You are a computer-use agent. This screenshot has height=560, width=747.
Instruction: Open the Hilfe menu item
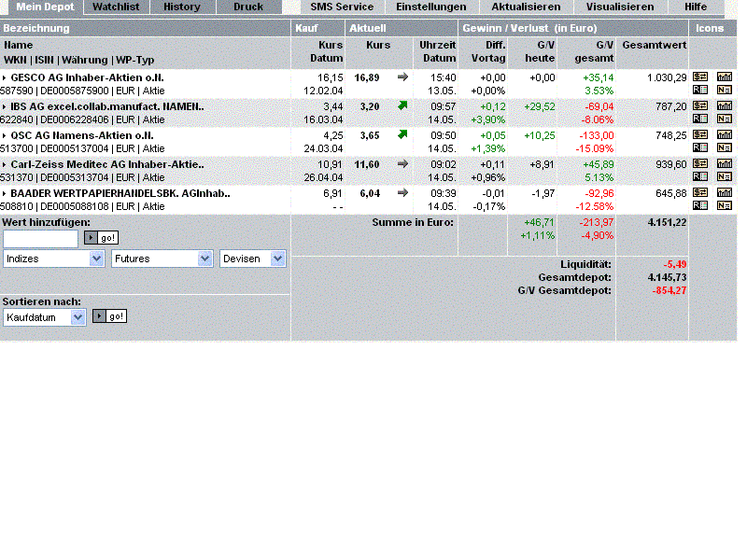(696, 7)
